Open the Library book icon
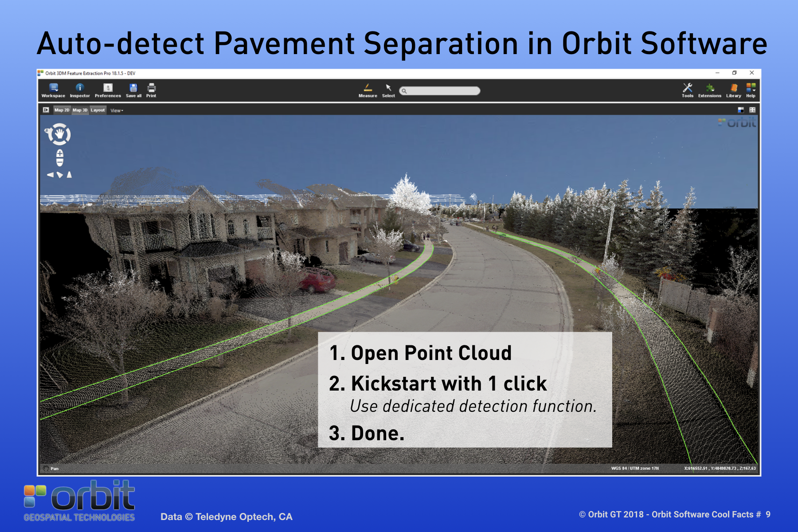Viewport: 798px width, 532px height. point(733,90)
